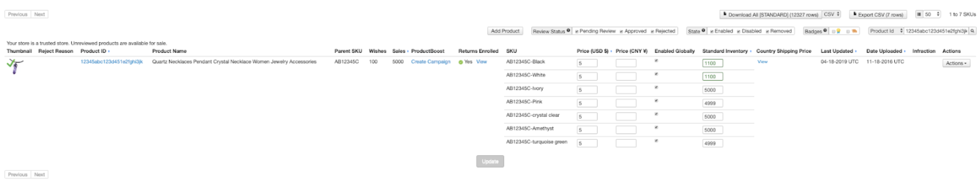Image resolution: width=980 pixels, height=191 pixels.
Task: Click the Product ID column sort arrow
Action: (109, 51)
